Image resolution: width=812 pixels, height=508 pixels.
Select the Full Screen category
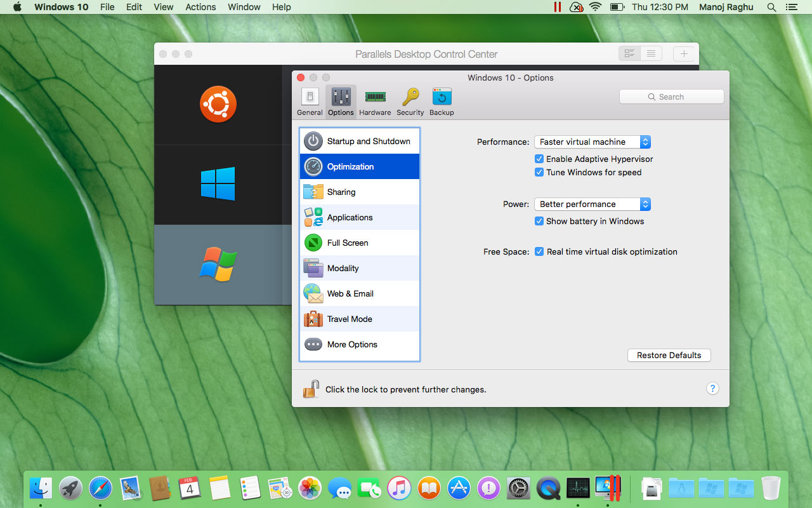click(x=360, y=243)
